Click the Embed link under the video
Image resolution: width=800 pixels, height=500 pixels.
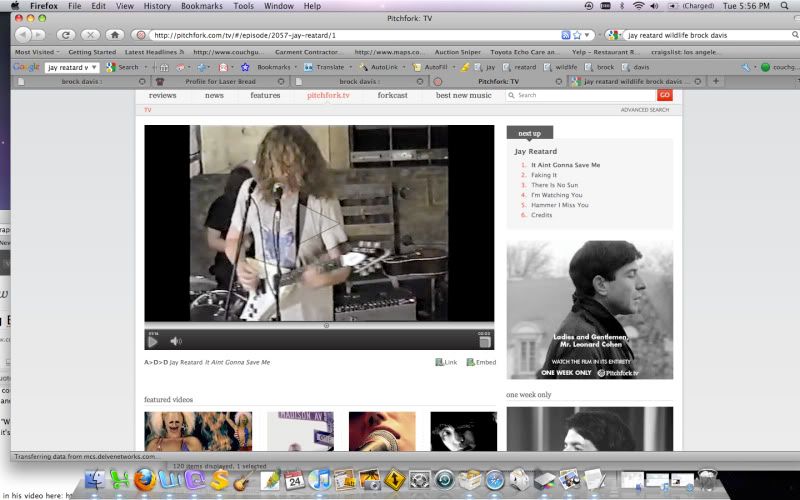(481, 362)
